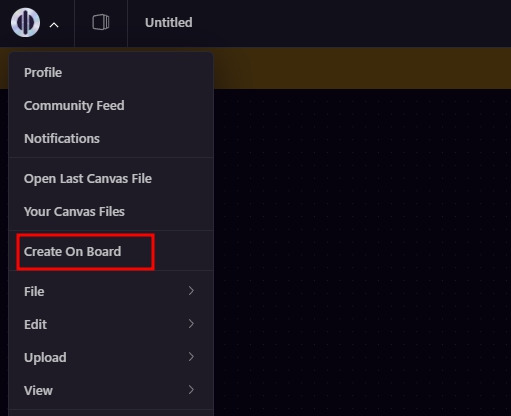Open Community Feed from the menu
Screen dimensions: 511x416
coord(111,106)
